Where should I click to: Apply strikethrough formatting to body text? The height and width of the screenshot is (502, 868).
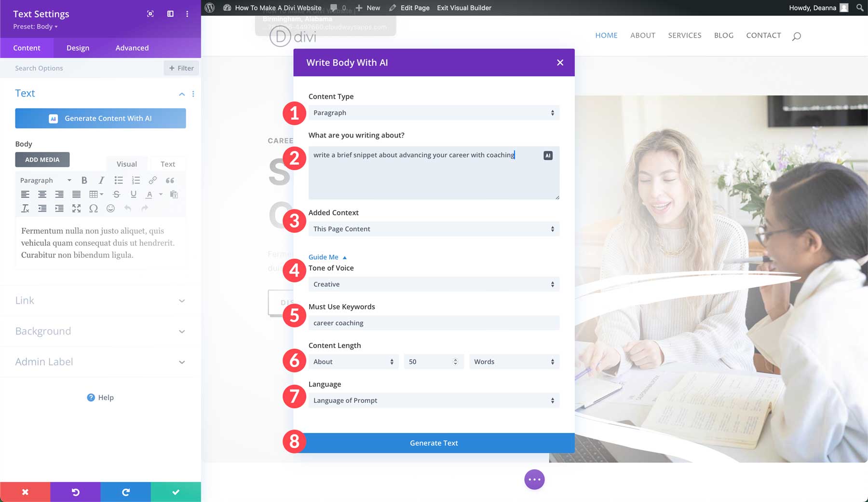(x=116, y=195)
